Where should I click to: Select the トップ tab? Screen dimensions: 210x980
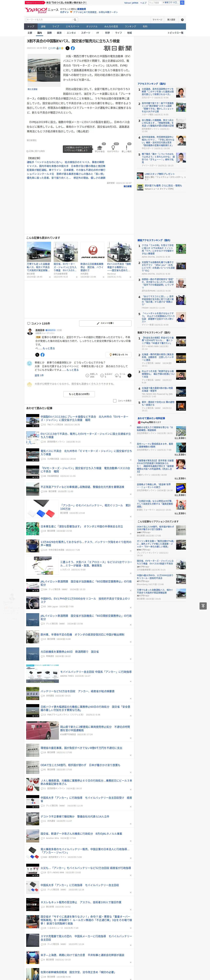31,27
